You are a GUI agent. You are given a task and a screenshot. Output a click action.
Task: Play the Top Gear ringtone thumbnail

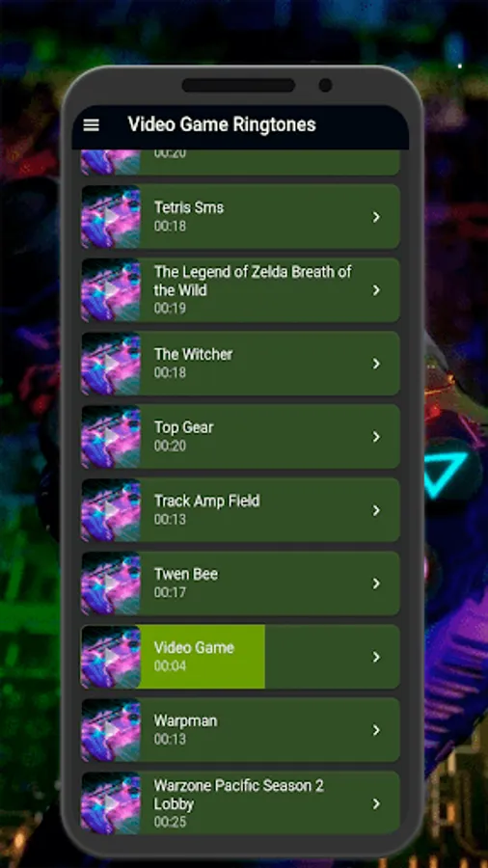point(111,437)
